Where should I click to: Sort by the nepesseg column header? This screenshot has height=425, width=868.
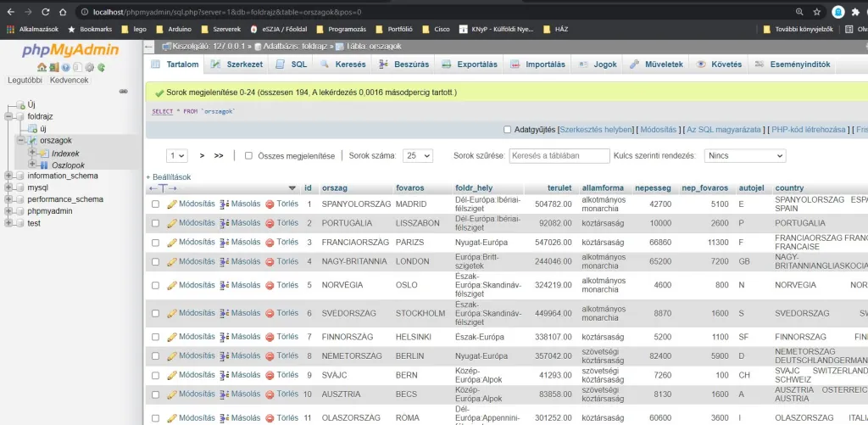(653, 187)
